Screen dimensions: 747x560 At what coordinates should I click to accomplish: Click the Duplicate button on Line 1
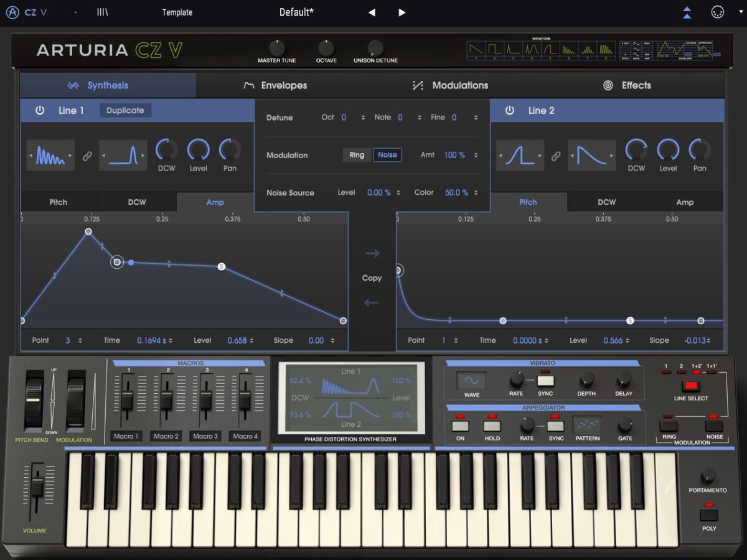125,111
